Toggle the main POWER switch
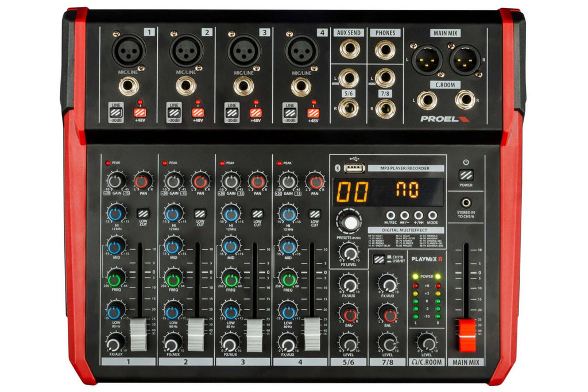This screenshot has height=392, width=588. 466,175
